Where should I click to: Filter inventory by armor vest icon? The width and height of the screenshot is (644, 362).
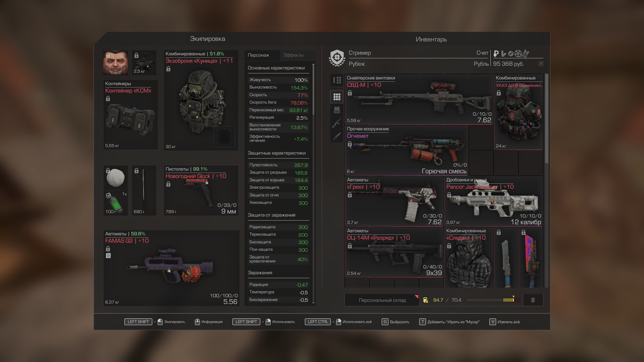tap(337, 110)
